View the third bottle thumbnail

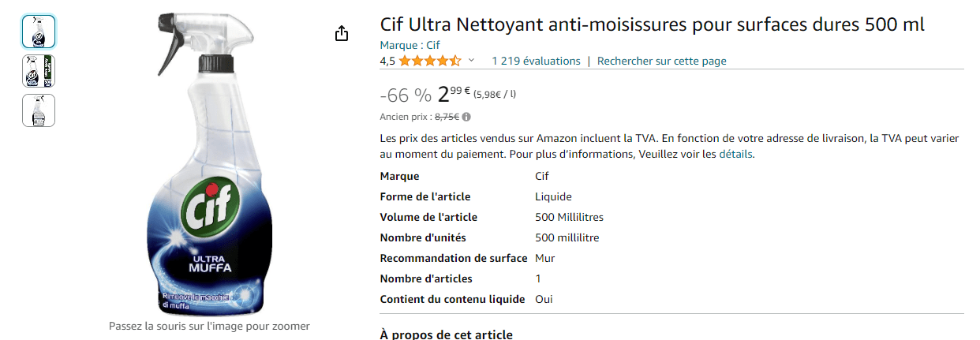[39, 110]
